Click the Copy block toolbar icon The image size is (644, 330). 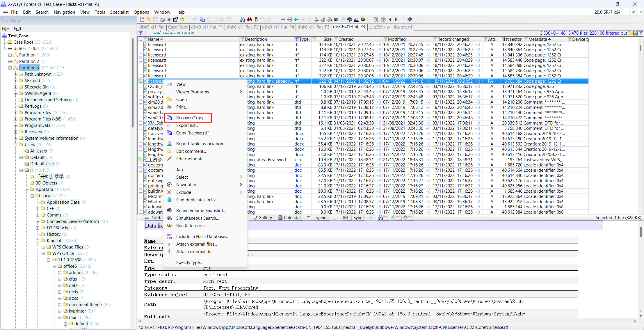coord(202,19)
